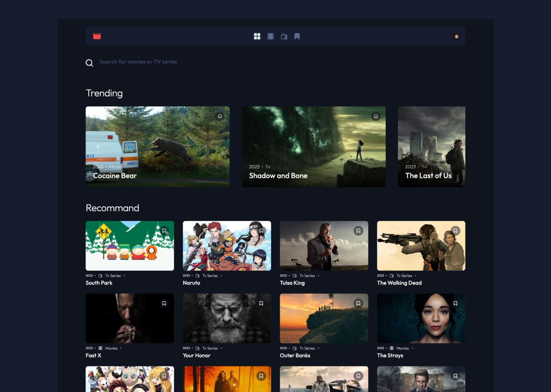Open the bookmarked items page

coord(297,36)
